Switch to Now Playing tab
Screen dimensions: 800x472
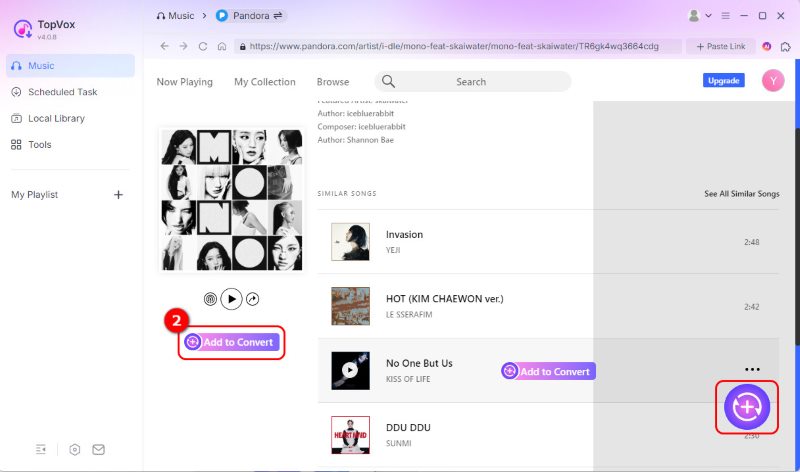point(184,82)
